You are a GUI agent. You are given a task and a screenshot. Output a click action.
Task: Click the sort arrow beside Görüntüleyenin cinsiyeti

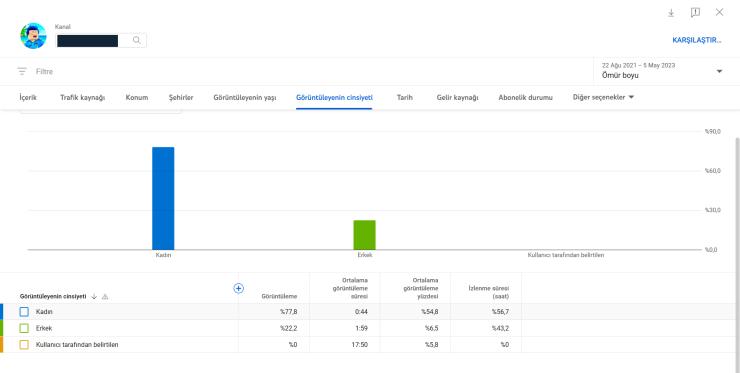point(94,297)
